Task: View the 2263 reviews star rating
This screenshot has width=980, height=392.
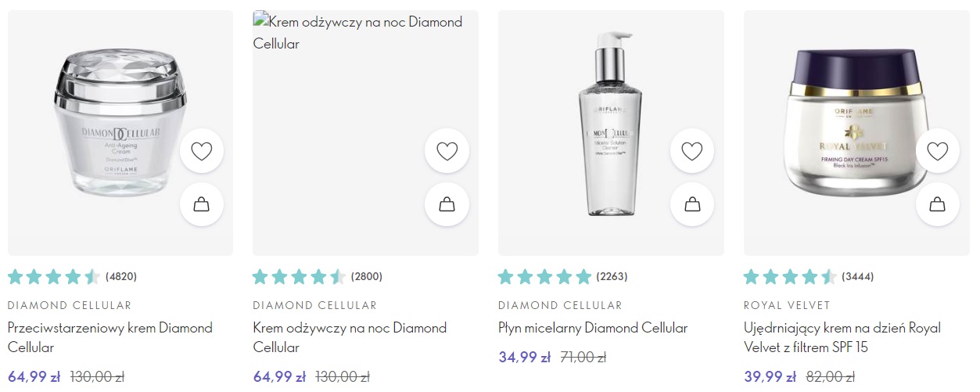Action: point(544,276)
